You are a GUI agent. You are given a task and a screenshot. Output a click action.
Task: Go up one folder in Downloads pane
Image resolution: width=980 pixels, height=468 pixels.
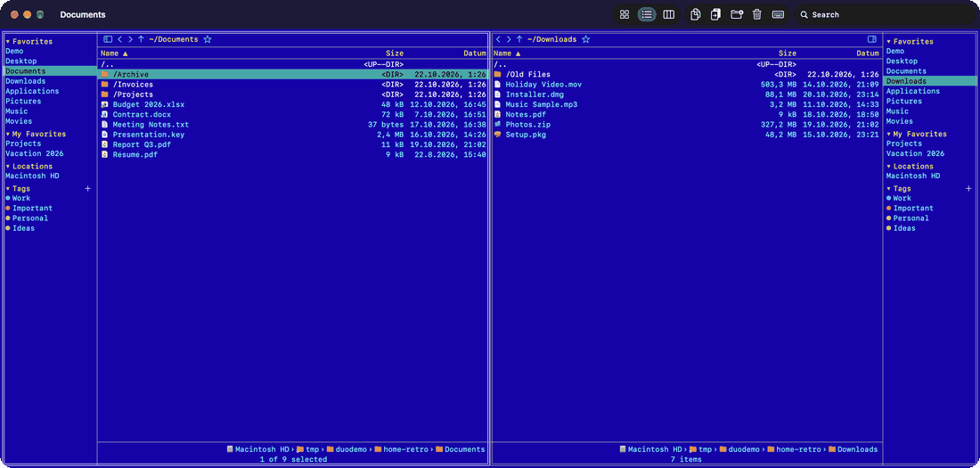coord(519,39)
